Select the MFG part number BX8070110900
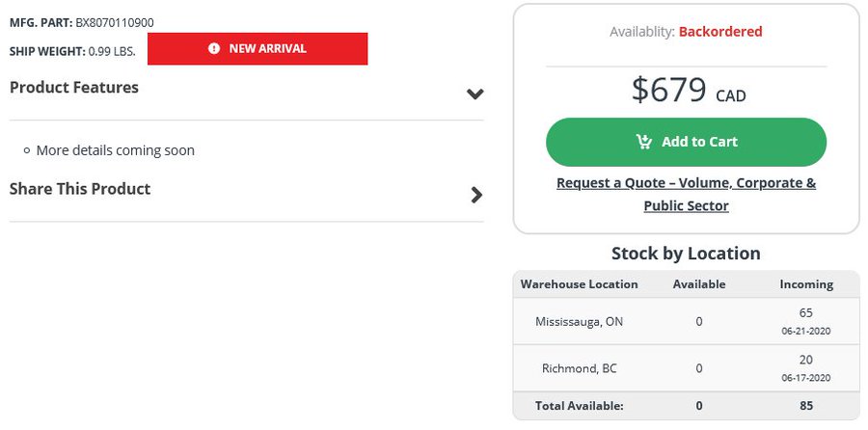This screenshot has width=868, height=430. 115,23
